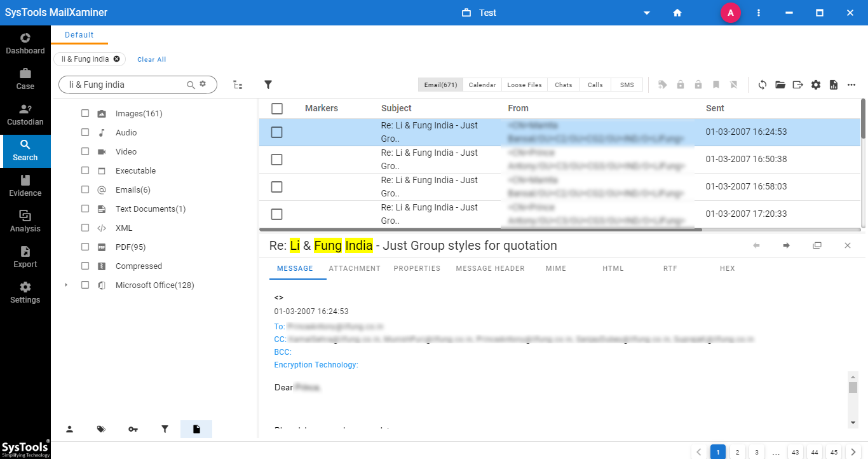The width and height of the screenshot is (868, 459).
Task: Check the Executable checkbox
Action: pos(85,170)
